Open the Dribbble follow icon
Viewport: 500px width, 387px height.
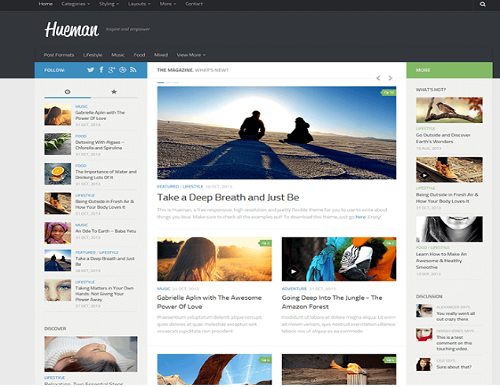click(x=123, y=70)
